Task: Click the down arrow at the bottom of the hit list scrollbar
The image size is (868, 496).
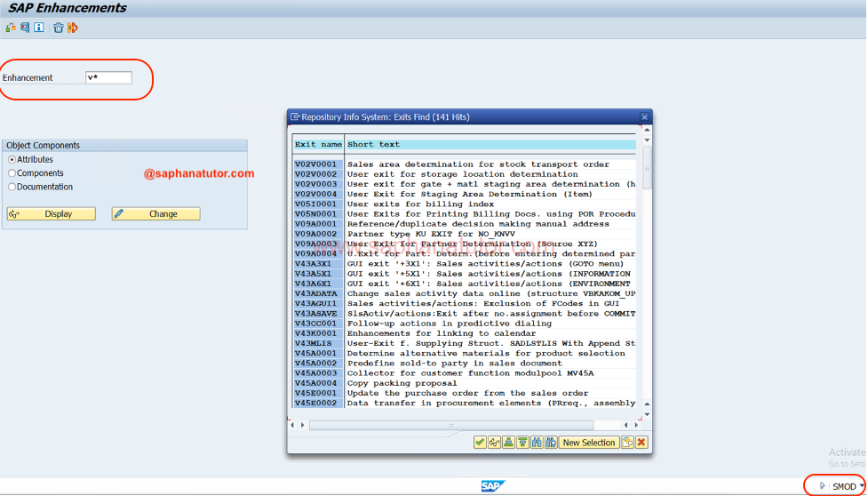Action: [647, 414]
